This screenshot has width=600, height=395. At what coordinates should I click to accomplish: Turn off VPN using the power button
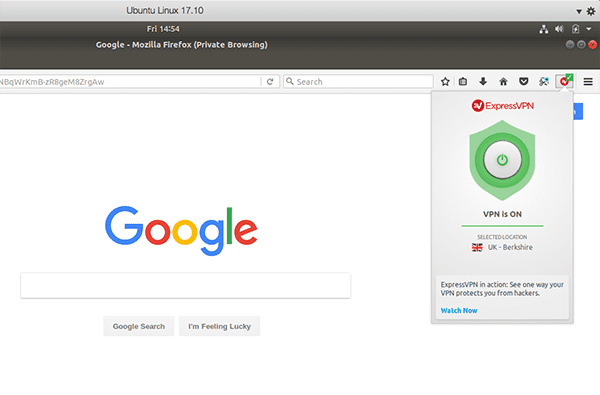pos(502,160)
